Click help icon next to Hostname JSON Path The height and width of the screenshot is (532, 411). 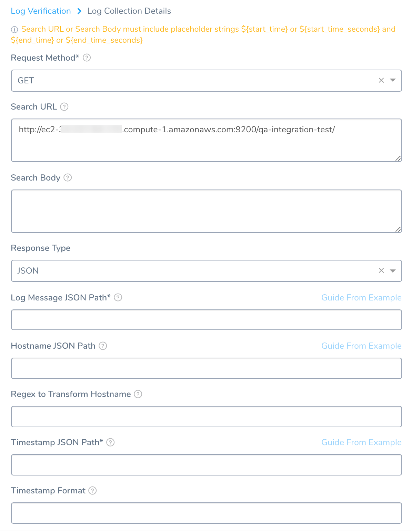coord(103,346)
